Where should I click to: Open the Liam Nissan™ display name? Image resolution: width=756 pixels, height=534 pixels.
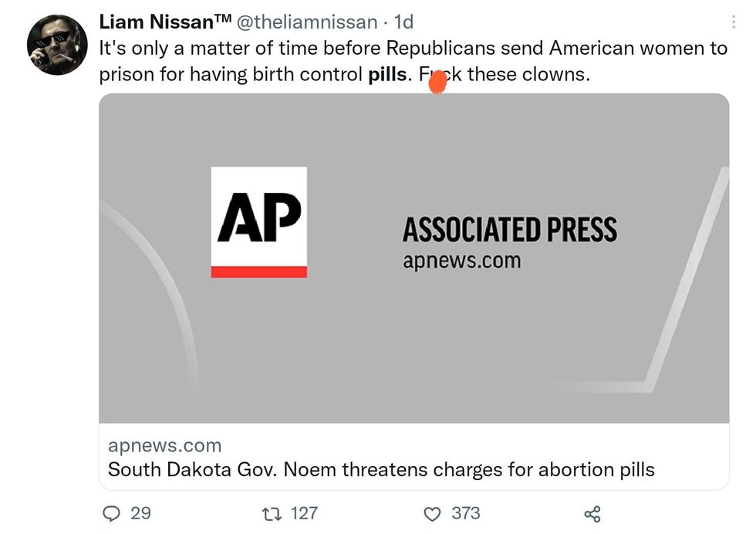(x=163, y=23)
